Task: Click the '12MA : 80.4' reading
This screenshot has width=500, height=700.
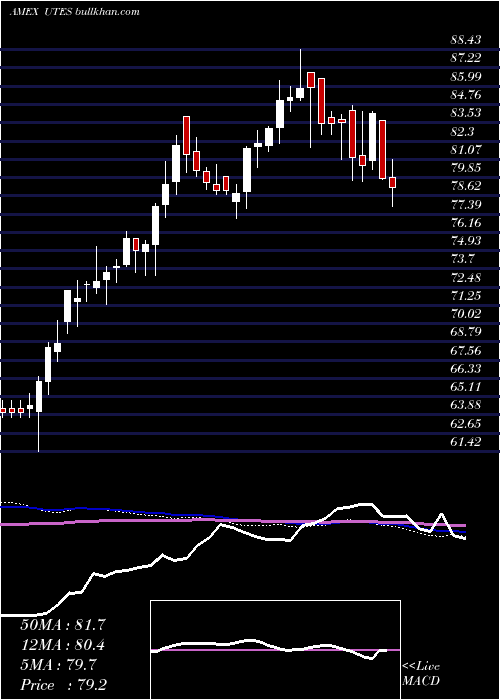Action: [x=62, y=645]
